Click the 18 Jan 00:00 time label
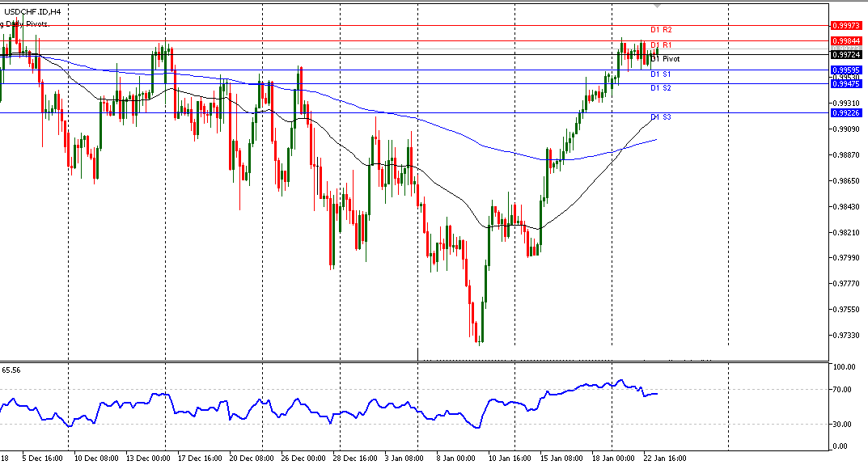868x465 pixels. click(613, 459)
